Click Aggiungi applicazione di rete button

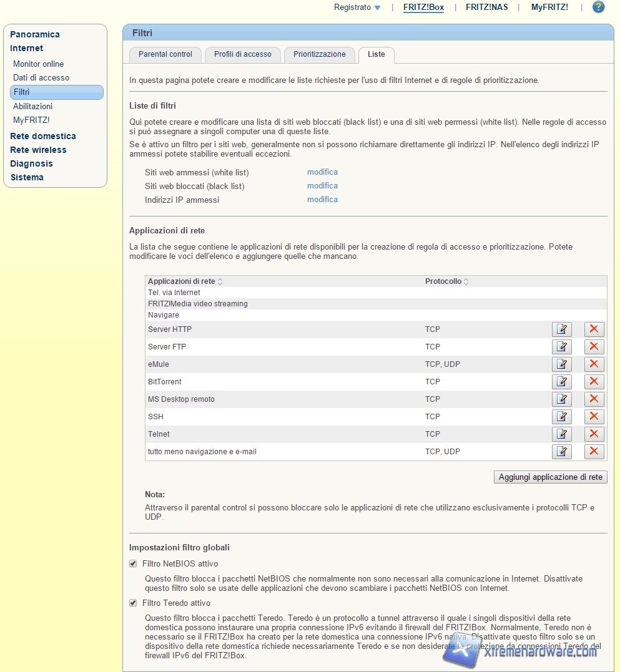[550, 477]
